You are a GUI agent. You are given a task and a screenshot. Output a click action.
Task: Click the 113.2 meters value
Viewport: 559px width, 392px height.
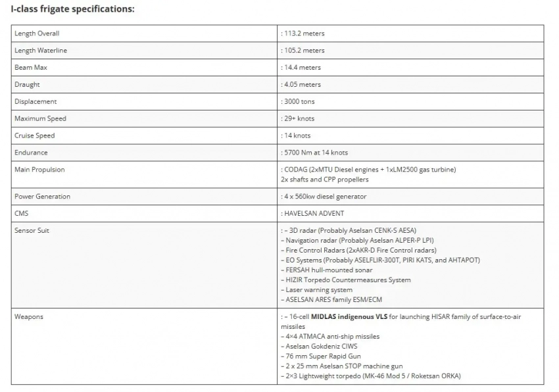pos(303,34)
